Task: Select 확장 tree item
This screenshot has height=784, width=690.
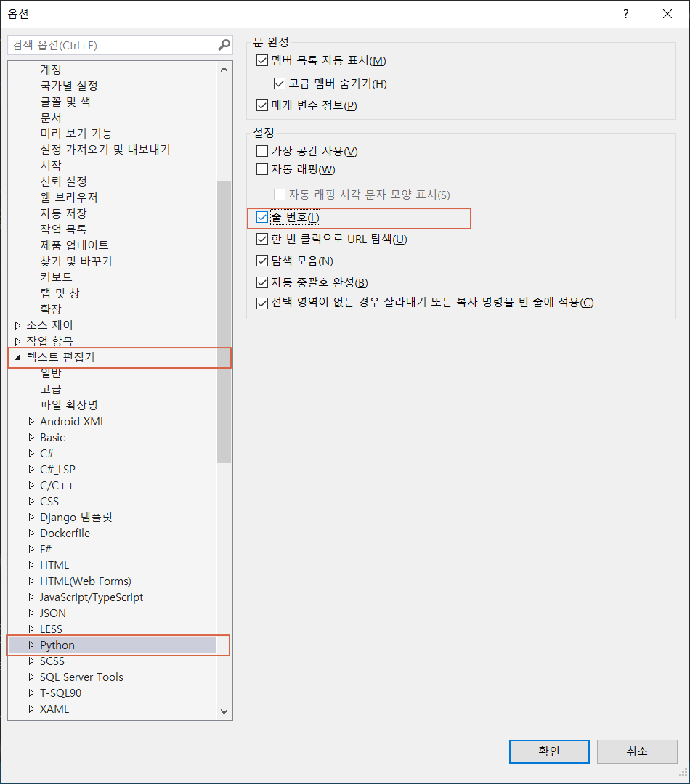Action: coord(51,309)
